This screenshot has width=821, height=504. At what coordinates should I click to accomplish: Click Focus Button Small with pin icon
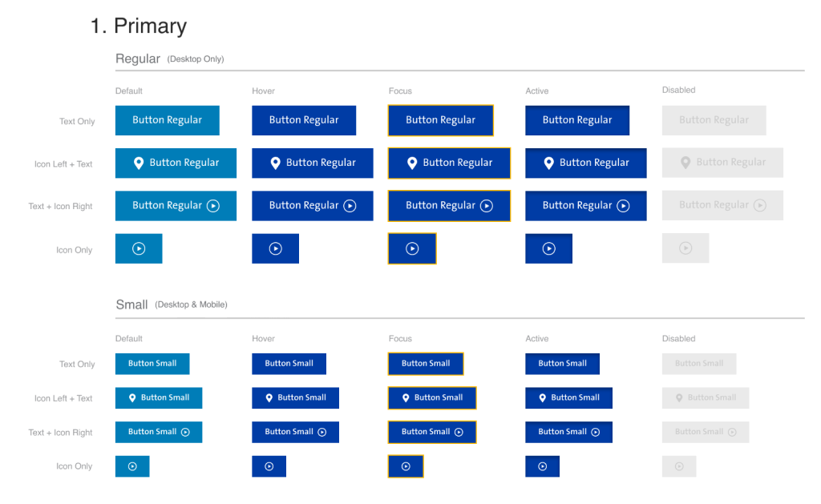[432, 397]
